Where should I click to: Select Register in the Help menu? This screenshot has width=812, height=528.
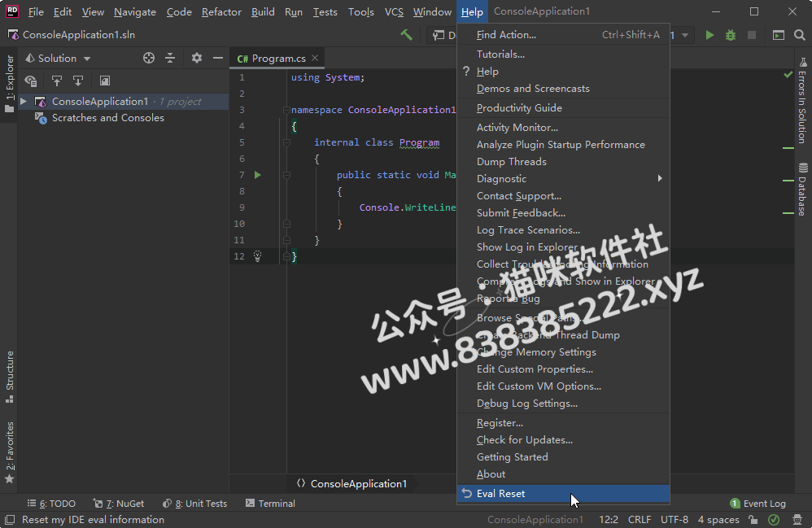563,423
